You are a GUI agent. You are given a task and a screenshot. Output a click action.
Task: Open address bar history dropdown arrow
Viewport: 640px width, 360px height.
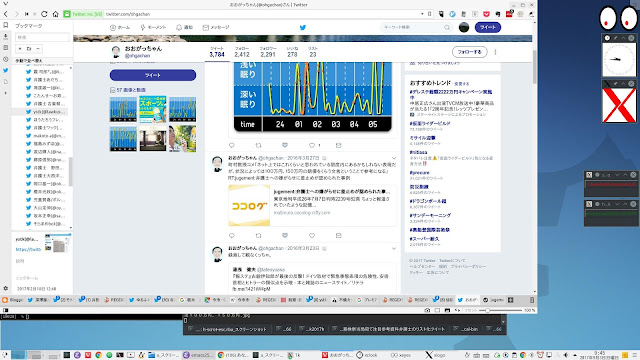[422, 14]
